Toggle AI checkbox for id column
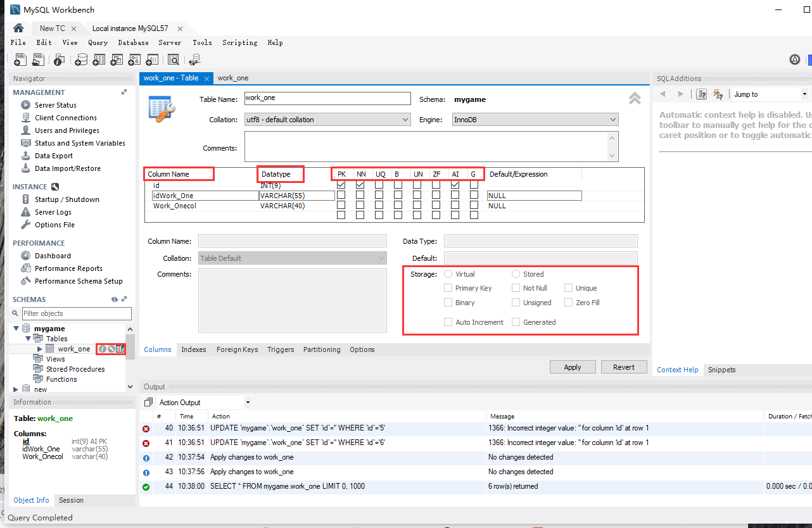Screen dimensions: 812x528 (455, 185)
